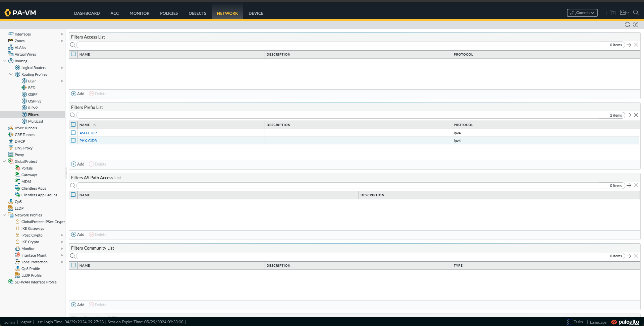Select all rows in Filters Access List
Screen dimensions: 644x326
point(73,54)
